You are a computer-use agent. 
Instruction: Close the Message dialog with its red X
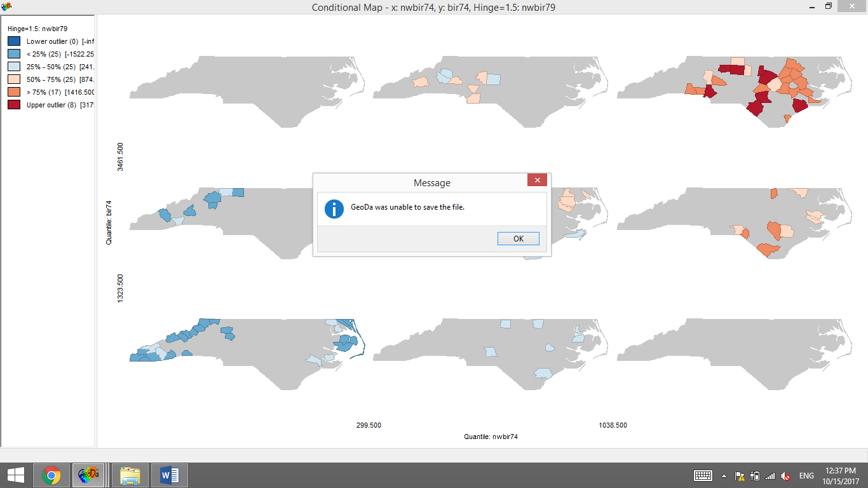pyautogui.click(x=537, y=180)
